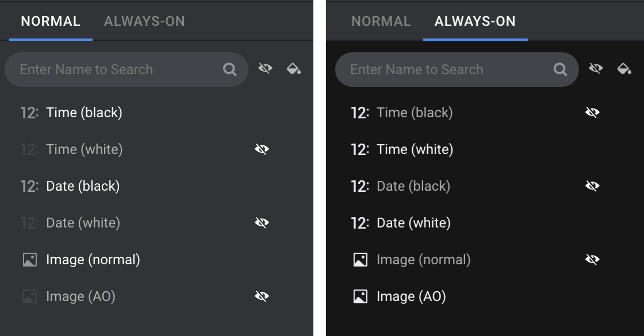
Task: Click hide-all eye icon beside Normal search
Action: (265, 69)
